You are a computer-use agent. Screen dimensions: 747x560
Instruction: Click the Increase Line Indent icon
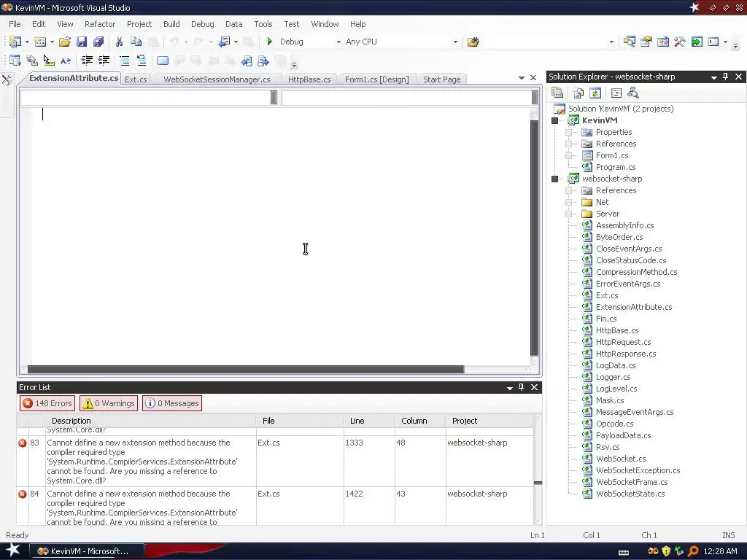(104, 61)
